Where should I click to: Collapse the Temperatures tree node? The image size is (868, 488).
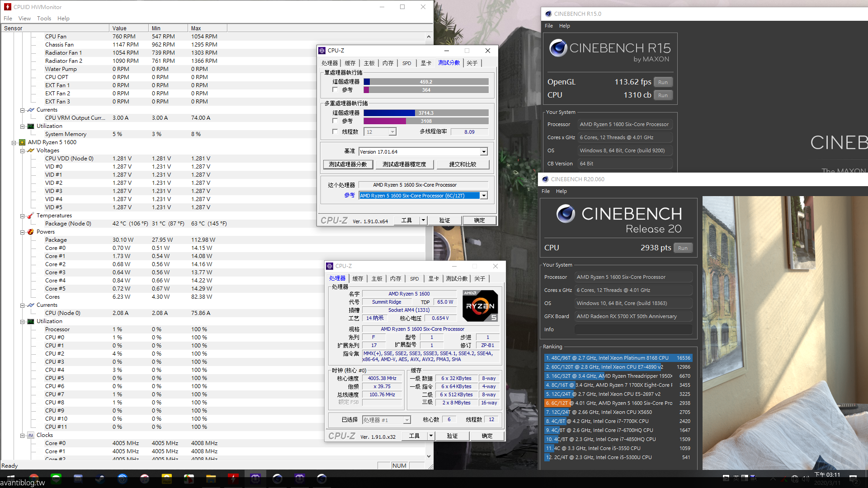pos(22,216)
